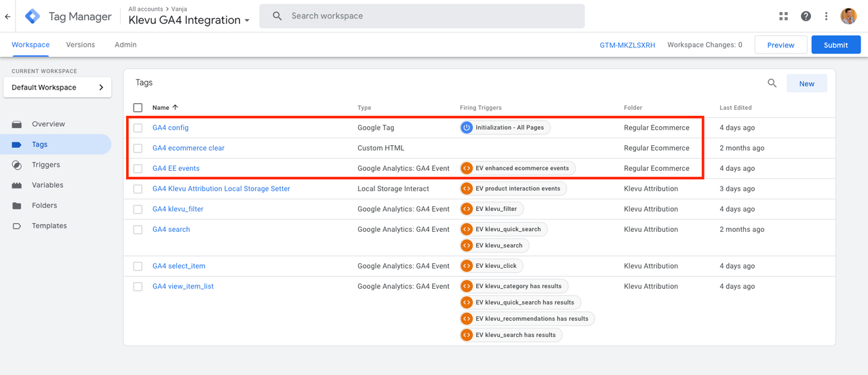Open the GA4 config tag

170,127
